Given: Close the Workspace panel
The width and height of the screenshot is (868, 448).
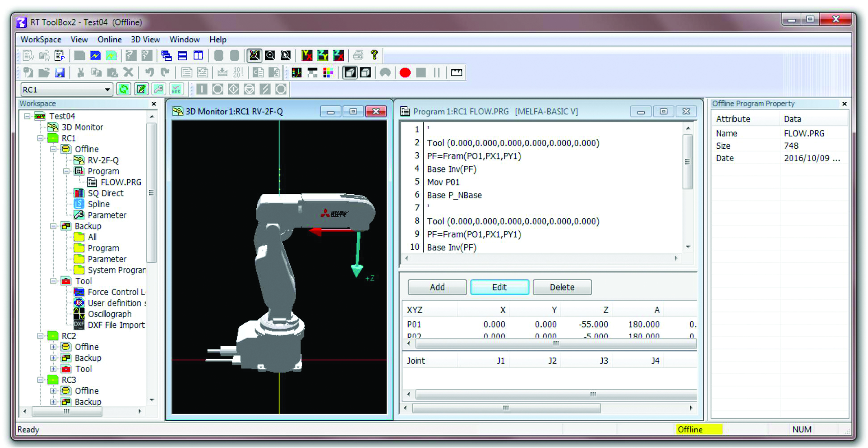Looking at the screenshot, I should click(x=154, y=104).
